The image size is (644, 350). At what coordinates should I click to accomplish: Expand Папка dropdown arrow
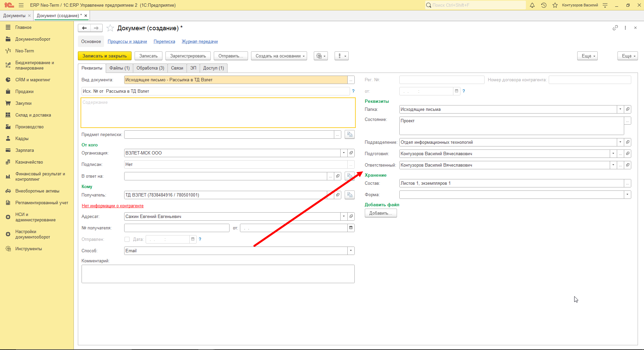click(x=620, y=109)
